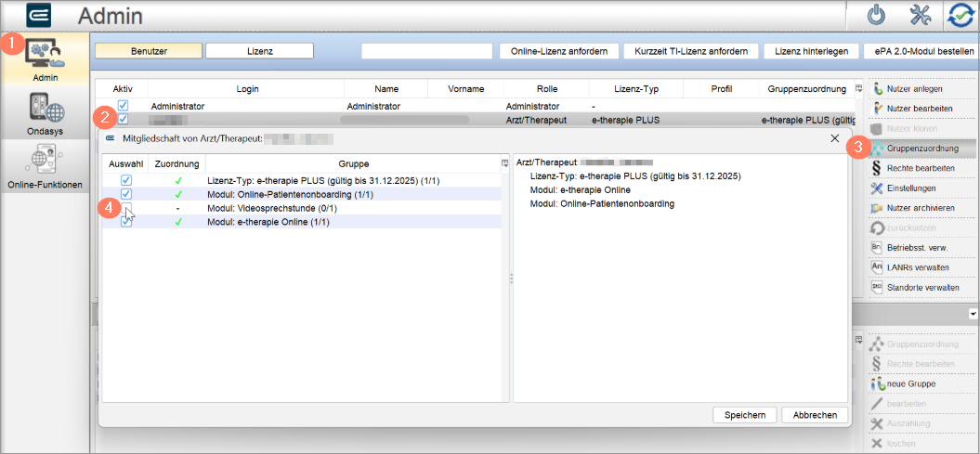Image resolution: width=980 pixels, height=454 pixels.
Task: Sort by the Rolle column header
Action: point(546,89)
